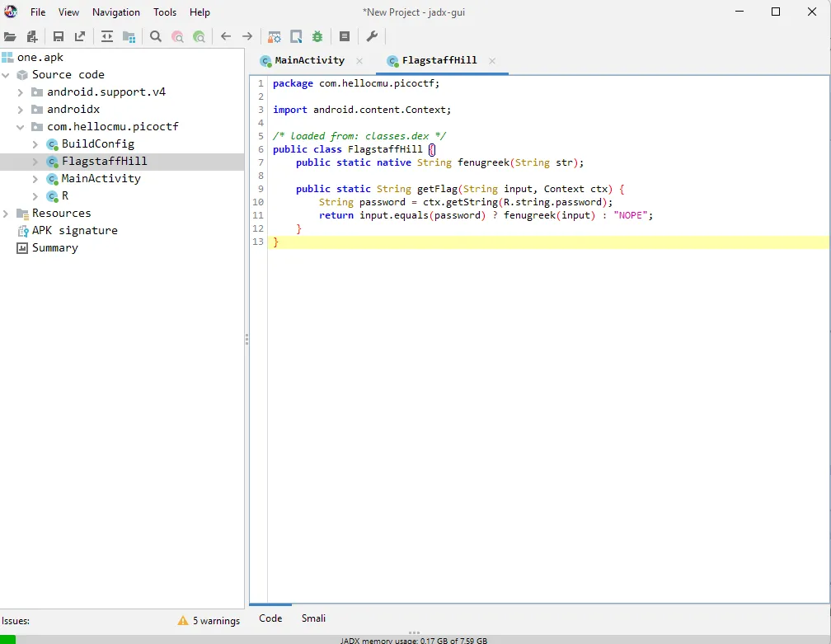Collapse the com.hellocmu.picoctf package
The image size is (831, 644).
click(20, 127)
